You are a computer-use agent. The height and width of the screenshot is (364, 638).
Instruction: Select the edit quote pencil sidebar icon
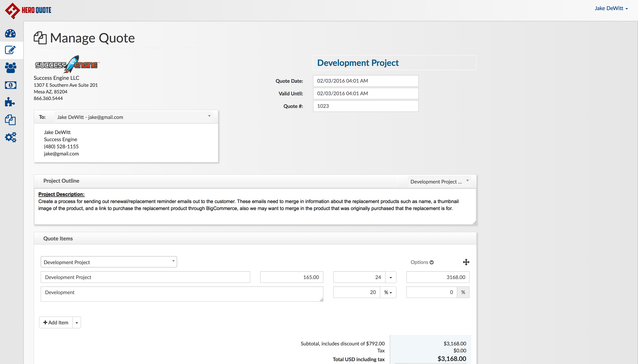point(10,50)
